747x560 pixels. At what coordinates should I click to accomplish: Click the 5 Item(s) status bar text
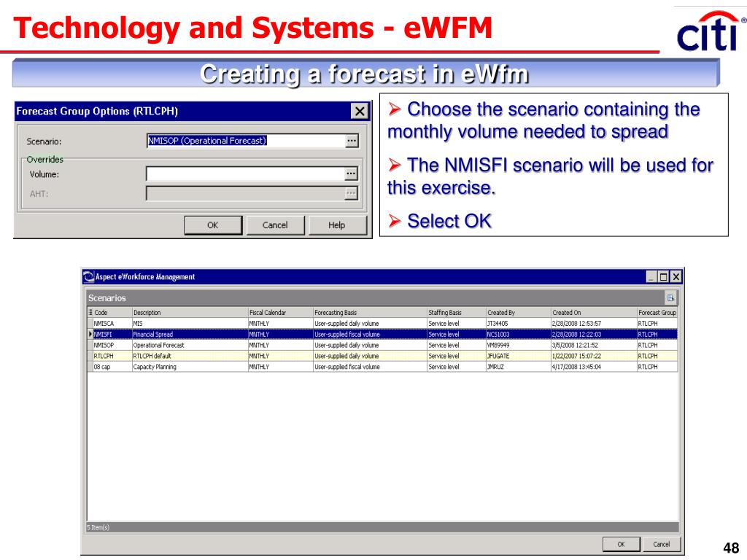point(98,527)
